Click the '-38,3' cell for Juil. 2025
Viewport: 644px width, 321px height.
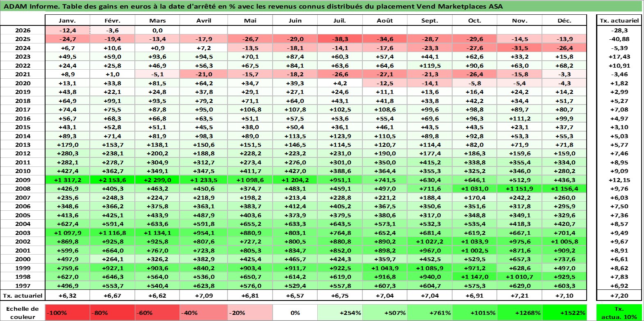point(339,39)
